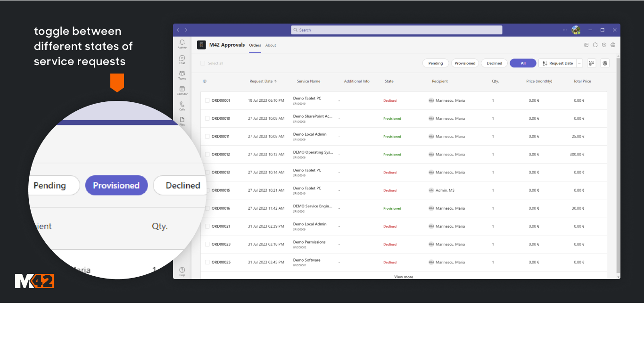
Task: Click the refresh icon in the app header
Action: [595, 45]
